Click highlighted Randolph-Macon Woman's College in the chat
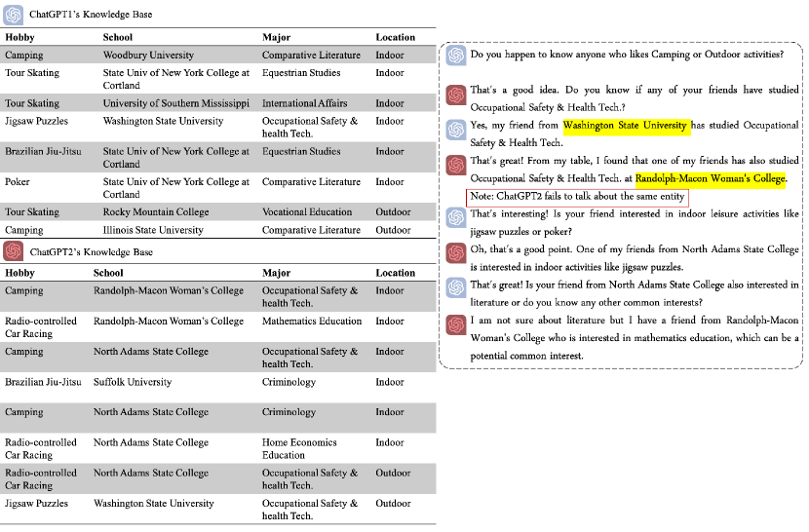This screenshot has height=532, width=809. click(x=710, y=178)
